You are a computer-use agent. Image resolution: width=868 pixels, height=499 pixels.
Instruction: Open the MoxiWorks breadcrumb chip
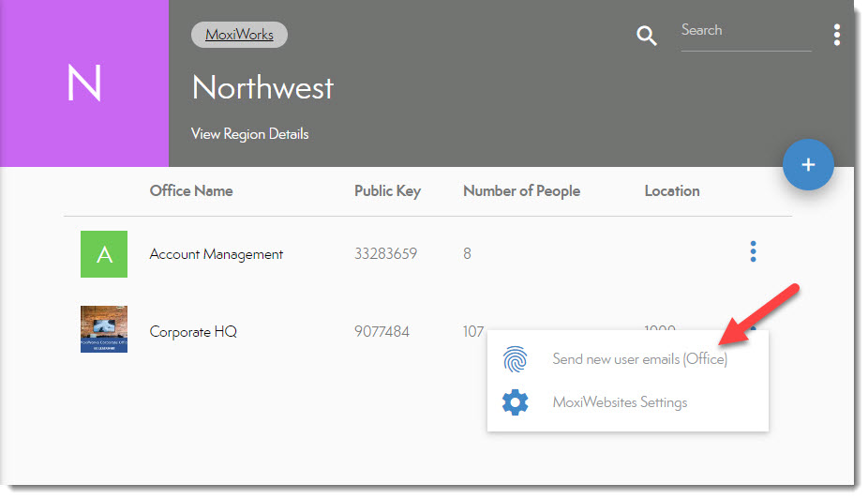pyautogui.click(x=239, y=35)
